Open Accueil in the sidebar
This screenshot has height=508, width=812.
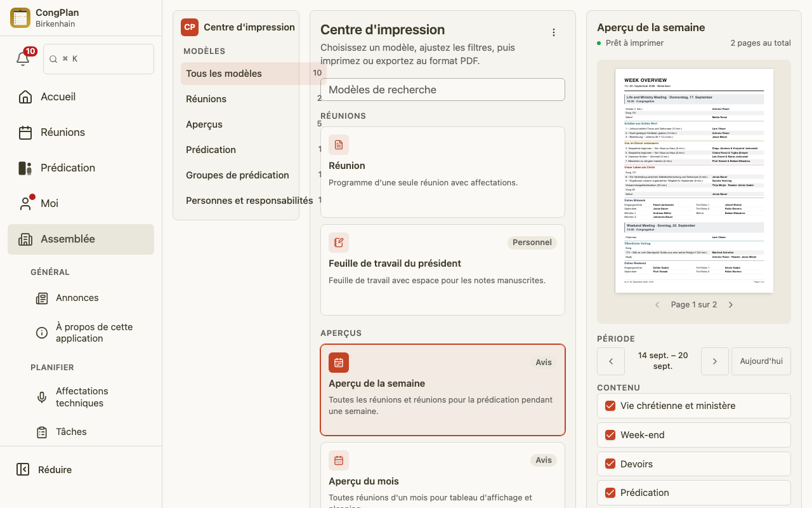[81, 97]
